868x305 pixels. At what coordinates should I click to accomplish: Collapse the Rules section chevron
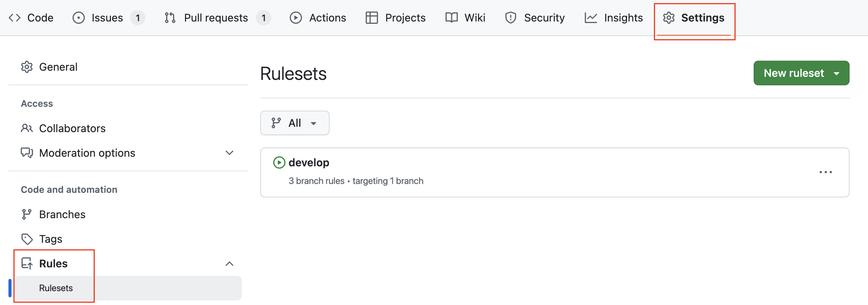pyautogui.click(x=229, y=264)
